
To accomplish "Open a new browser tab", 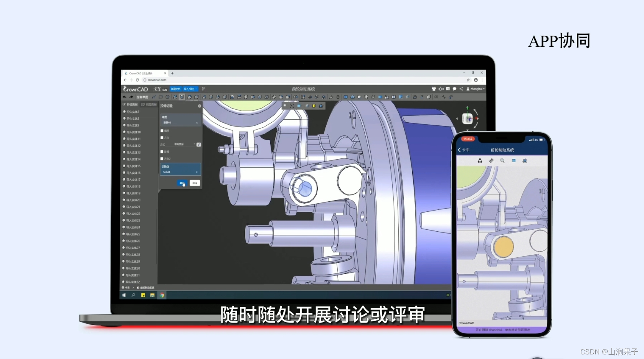I will click(x=172, y=73).
